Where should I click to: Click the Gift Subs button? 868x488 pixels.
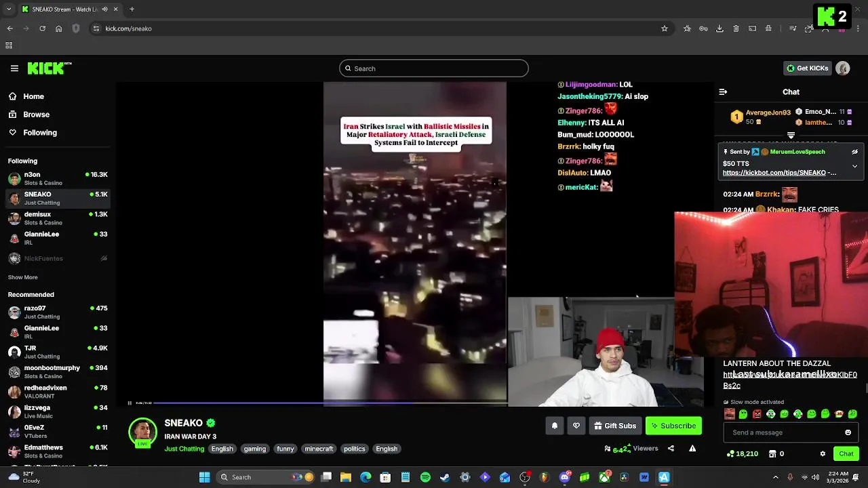click(615, 426)
